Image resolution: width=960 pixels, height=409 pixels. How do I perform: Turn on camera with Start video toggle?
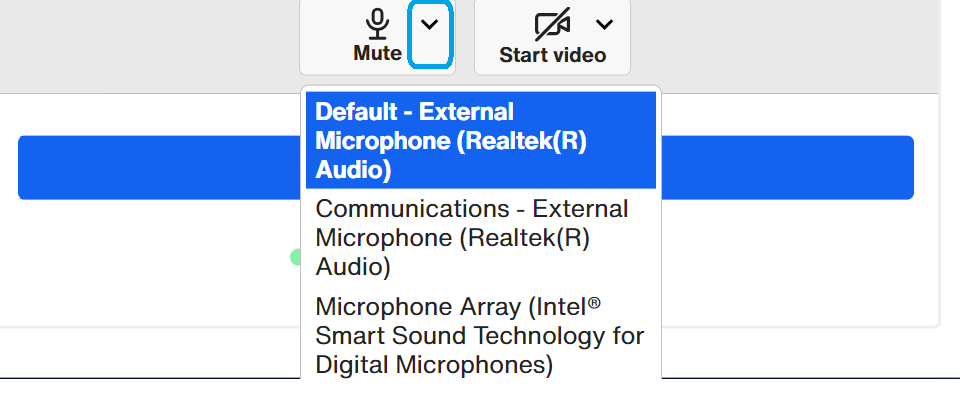(x=552, y=37)
